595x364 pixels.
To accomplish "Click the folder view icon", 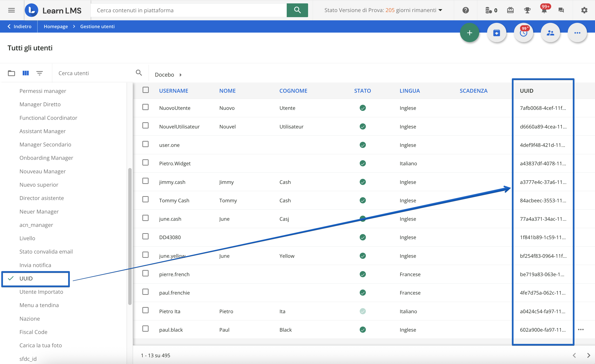I will point(11,73).
